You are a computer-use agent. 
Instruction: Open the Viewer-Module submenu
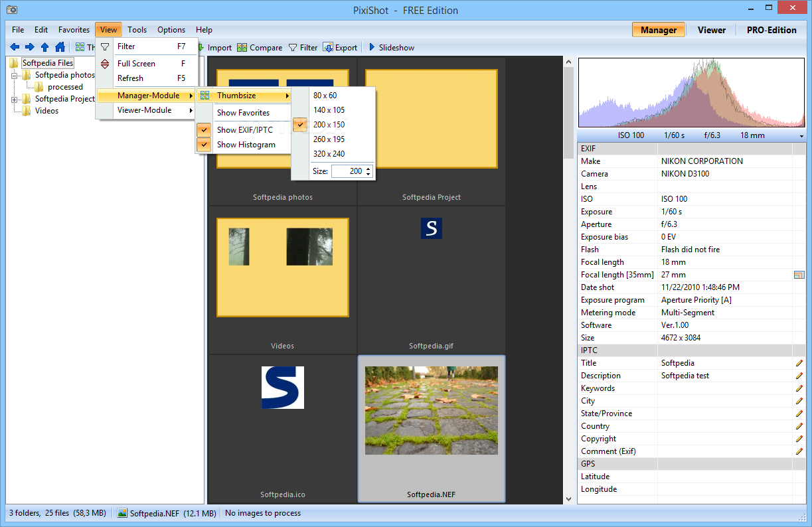click(147, 110)
